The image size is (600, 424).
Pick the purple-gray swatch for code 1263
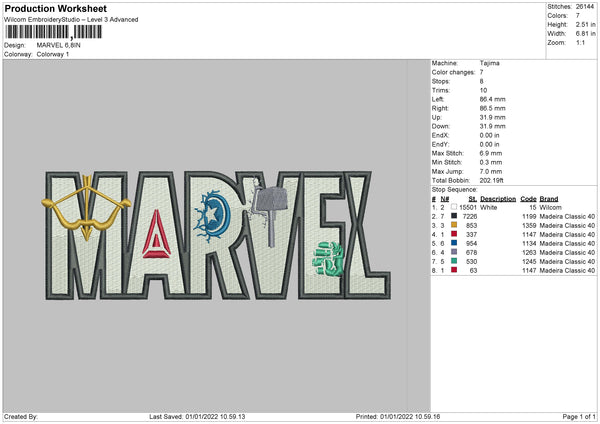point(454,252)
